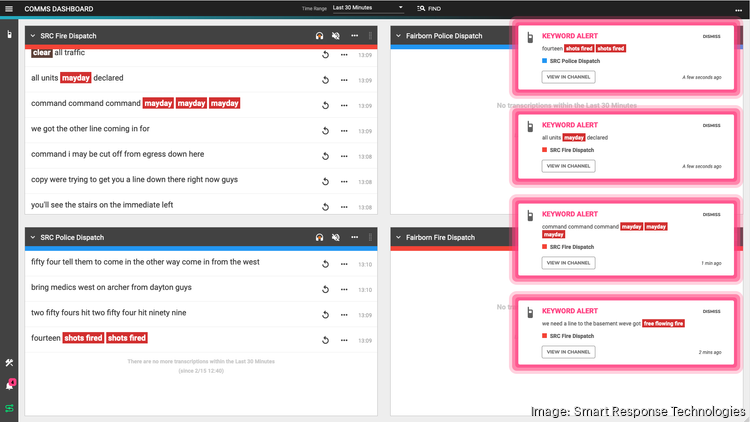Click View in Channel on mayday declared alert
The height and width of the screenshot is (422, 750).
click(x=568, y=165)
